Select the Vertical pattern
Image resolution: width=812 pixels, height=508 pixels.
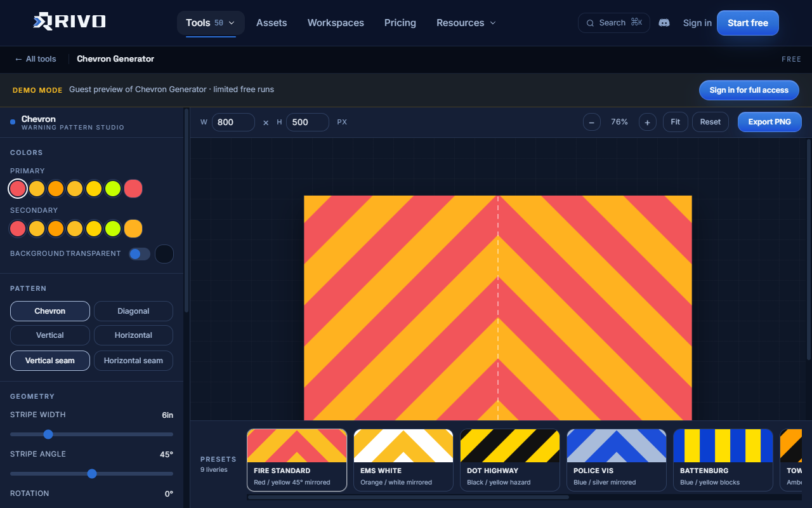point(50,335)
